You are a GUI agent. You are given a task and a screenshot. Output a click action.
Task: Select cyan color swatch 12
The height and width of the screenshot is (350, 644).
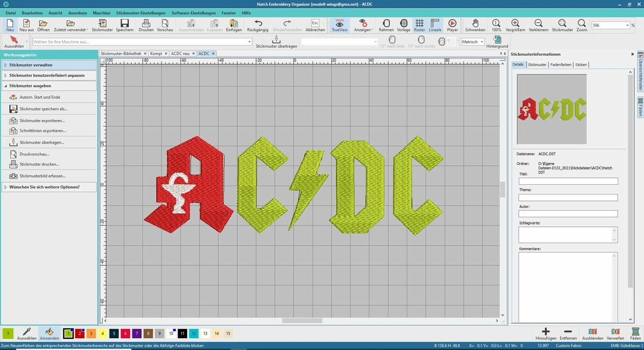(x=194, y=333)
